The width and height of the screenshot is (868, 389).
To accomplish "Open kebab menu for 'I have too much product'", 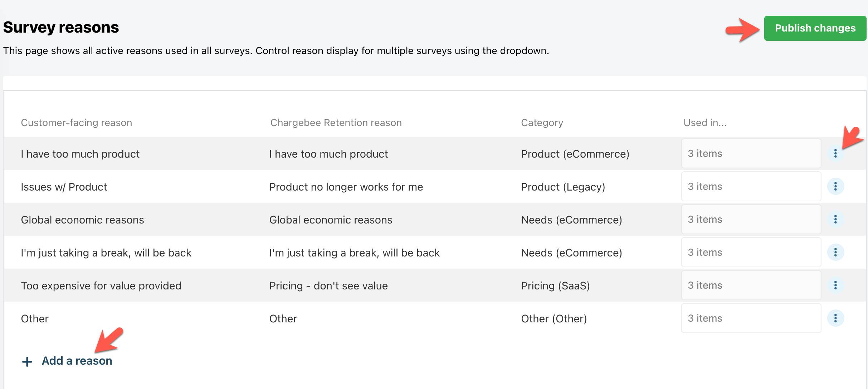I will pyautogui.click(x=835, y=153).
